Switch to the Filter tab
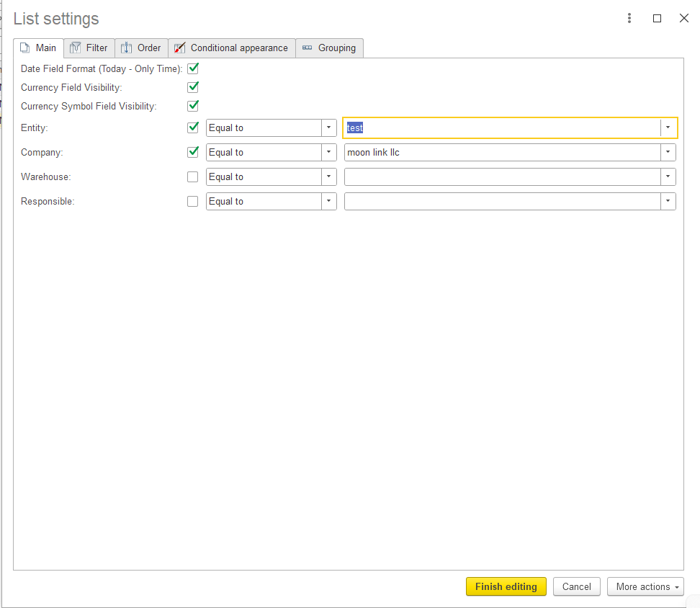700x608 pixels. tap(89, 48)
